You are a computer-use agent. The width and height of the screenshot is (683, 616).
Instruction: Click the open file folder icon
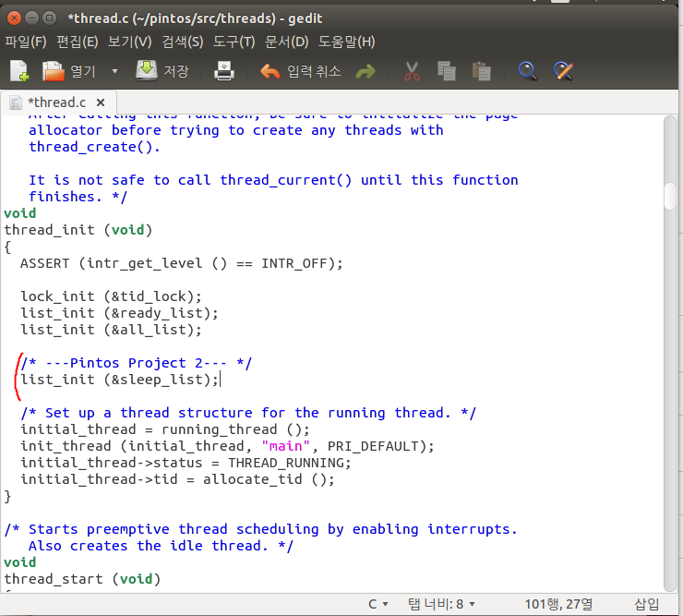pos(54,70)
